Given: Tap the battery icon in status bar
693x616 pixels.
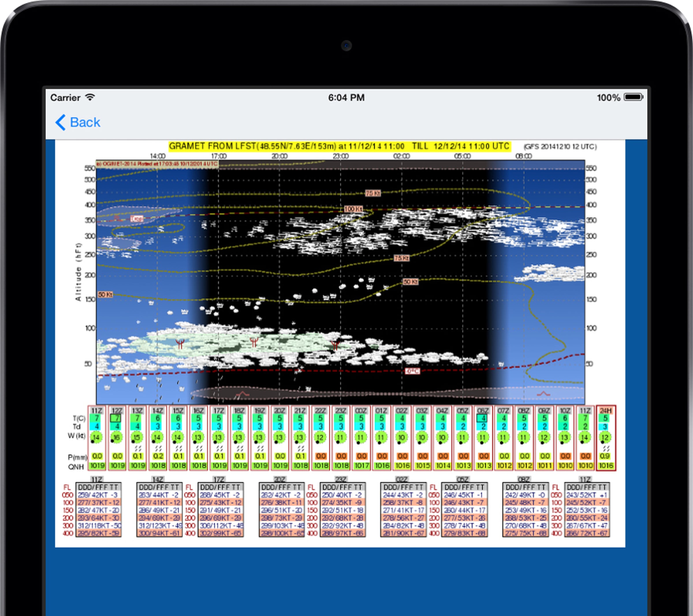Looking at the screenshot, I should (x=633, y=97).
